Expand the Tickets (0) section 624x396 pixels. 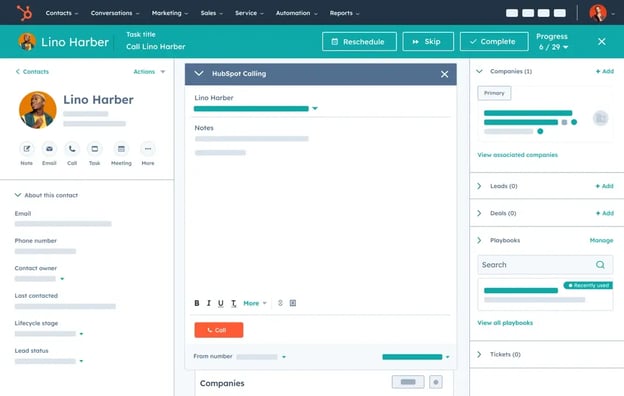click(479, 354)
